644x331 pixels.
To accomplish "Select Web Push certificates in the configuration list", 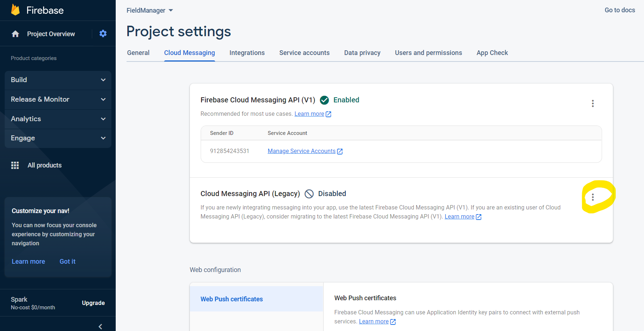I will point(256,299).
